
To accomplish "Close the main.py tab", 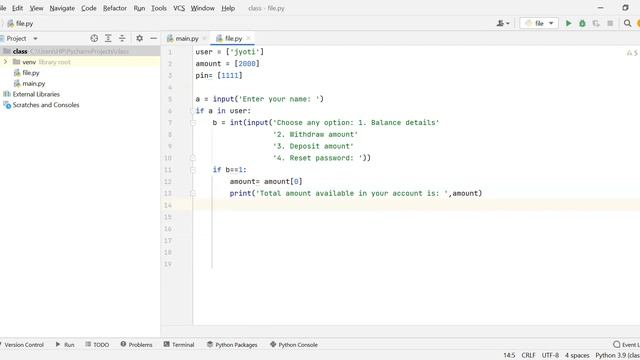I will coord(204,38).
